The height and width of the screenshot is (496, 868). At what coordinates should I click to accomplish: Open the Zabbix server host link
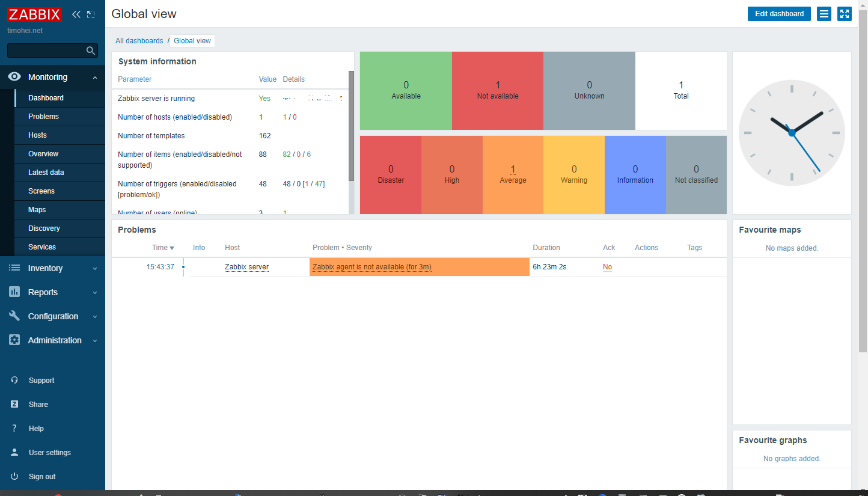tap(246, 267)
